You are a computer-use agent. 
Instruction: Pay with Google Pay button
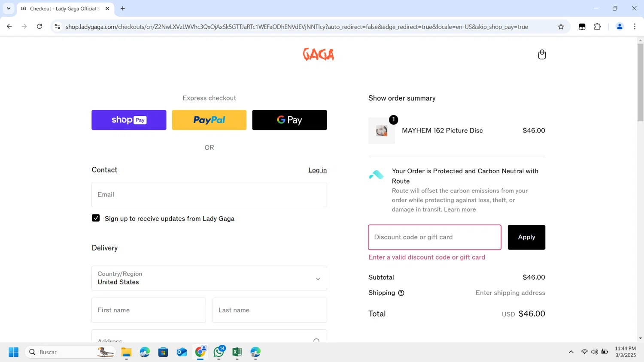click(x=289, y=120)
